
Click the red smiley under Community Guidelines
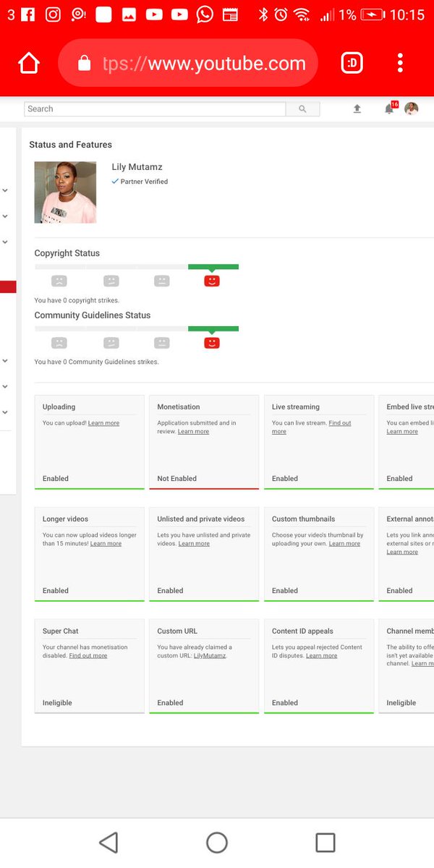pos(211,342)
